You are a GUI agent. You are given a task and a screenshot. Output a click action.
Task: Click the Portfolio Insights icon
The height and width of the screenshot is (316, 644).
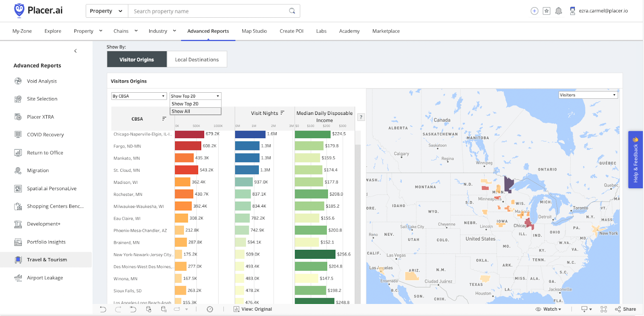[18, 242]
